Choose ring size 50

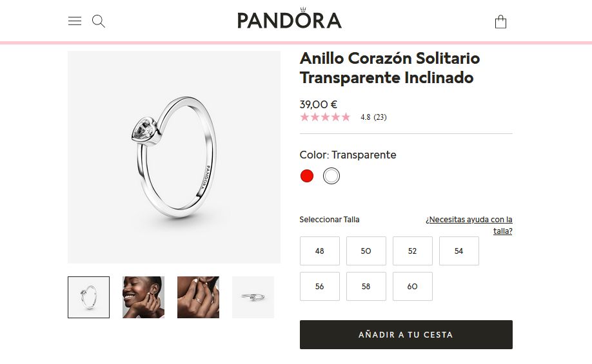pos(366,251)
